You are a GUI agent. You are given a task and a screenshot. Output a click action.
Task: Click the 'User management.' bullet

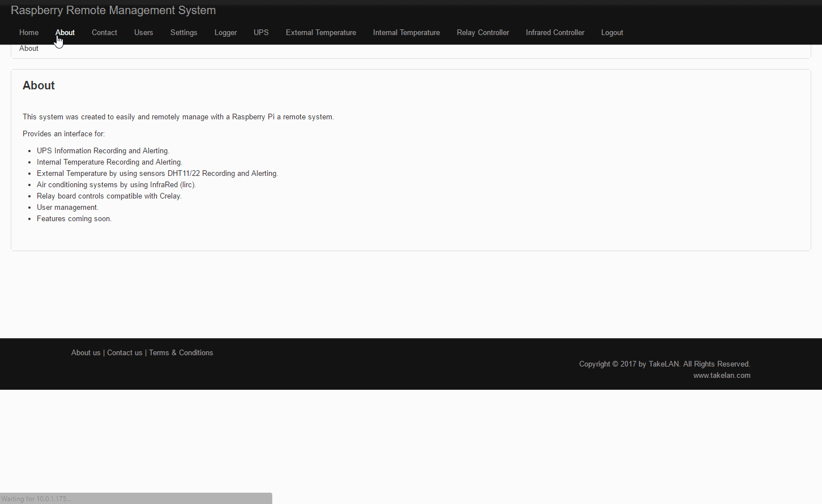(67, 207)
